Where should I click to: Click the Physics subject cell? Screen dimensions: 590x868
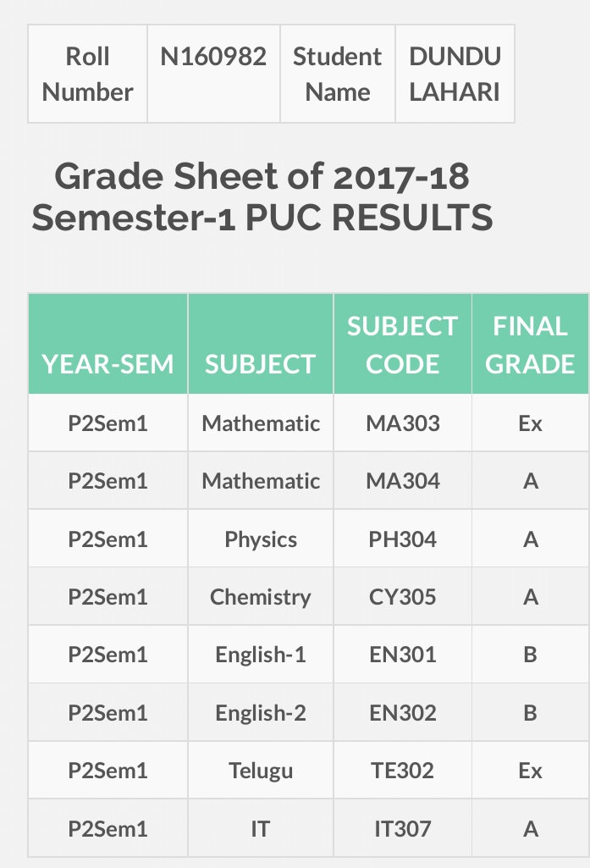[x=261, y=539]
